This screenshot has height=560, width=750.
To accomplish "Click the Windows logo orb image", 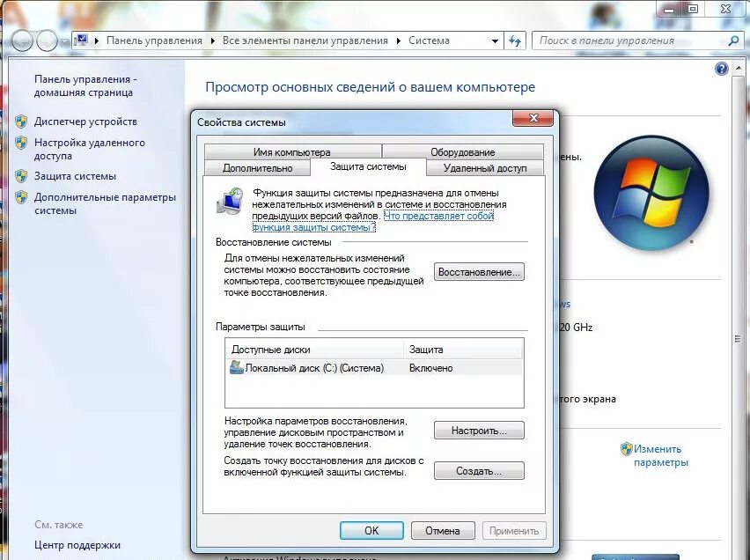I will pyautogui.click(x=651, y=194).
